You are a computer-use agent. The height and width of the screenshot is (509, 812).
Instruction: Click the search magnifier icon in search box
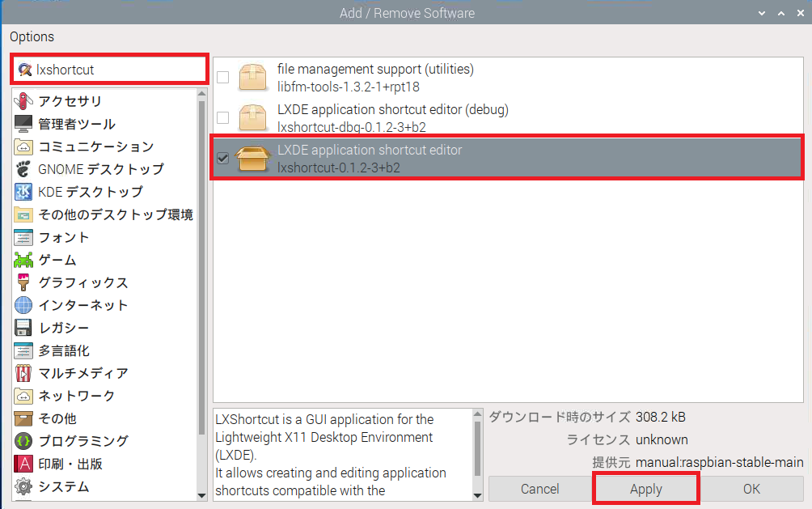(24, 70)
